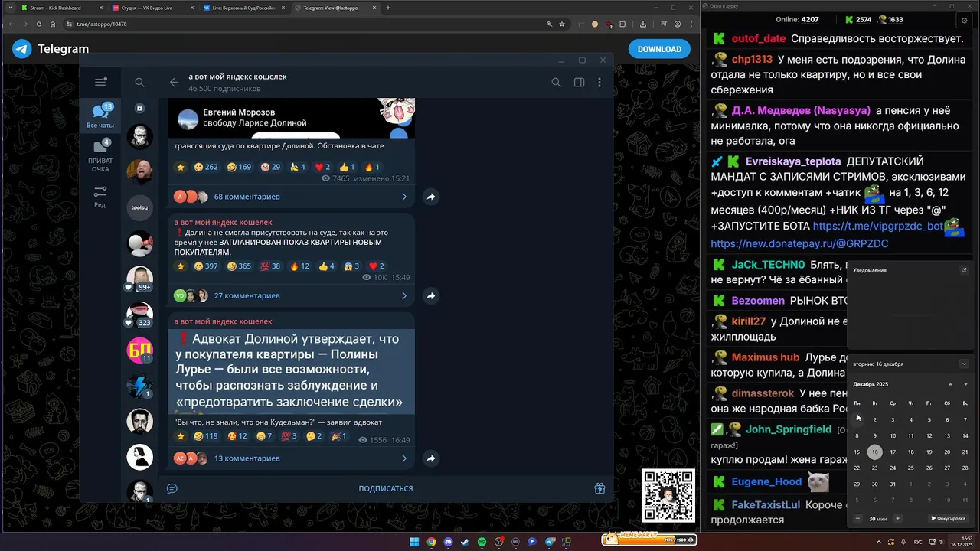This screenshot has height=551, width=980.
Task: Collapse the calendar with date header chevron
Action: click(x=964, y=364)
